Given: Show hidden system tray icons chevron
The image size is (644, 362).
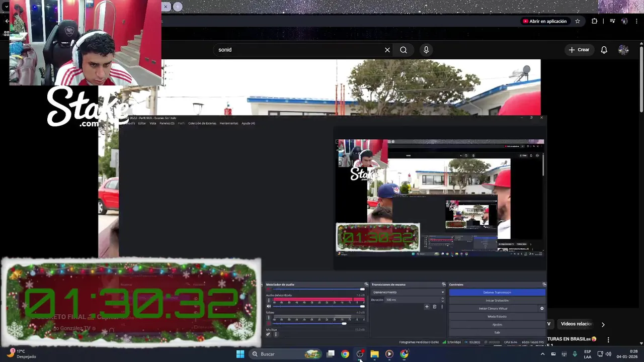Looking at the screenshot, I should pyautogui.click(x=542, y=354).
